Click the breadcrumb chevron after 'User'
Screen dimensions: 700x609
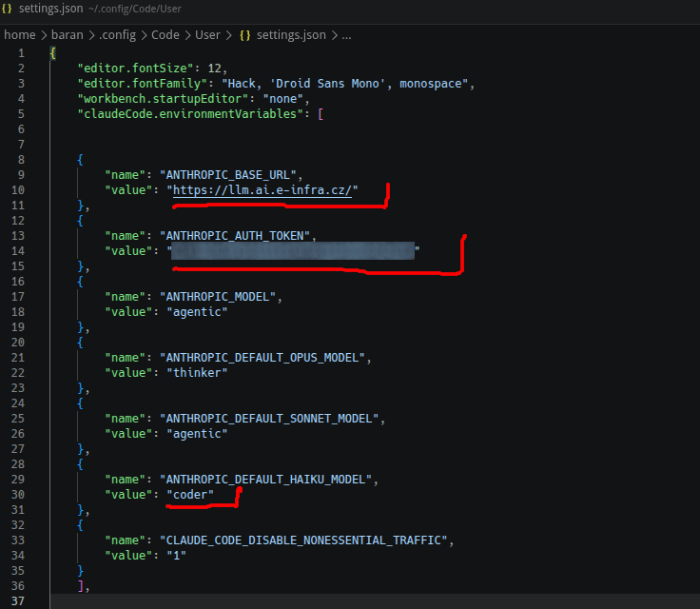(x=229, y=35)
